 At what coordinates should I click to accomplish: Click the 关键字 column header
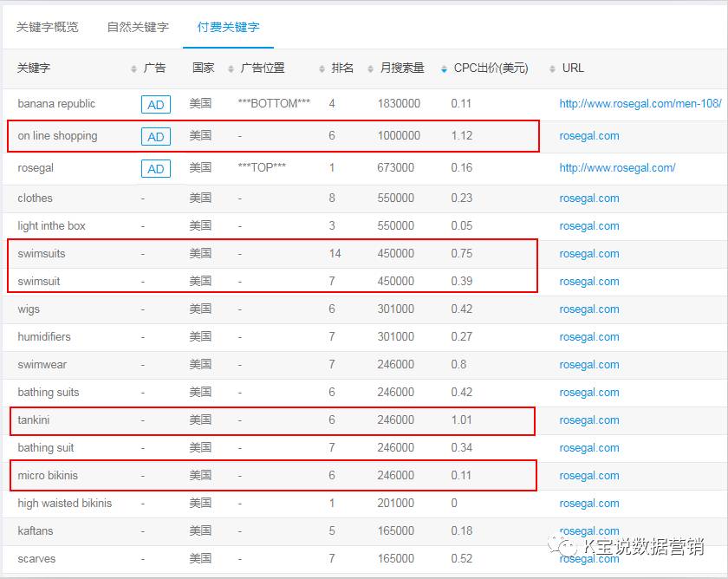34,68
